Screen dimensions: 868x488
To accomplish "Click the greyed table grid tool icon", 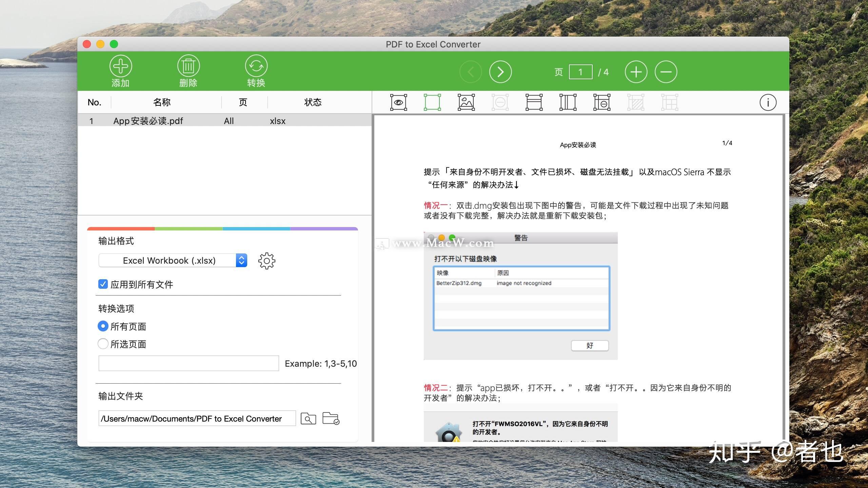I will click(x=670, y=102).
